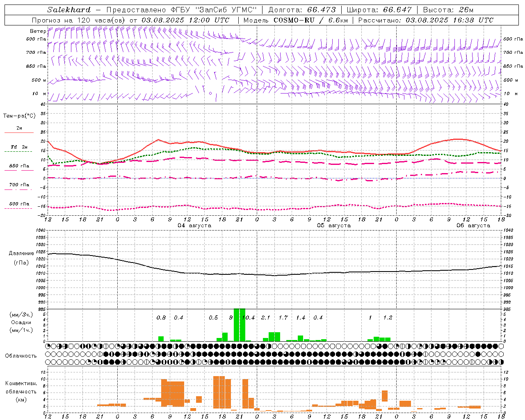Image resolution: width=525 pixels, height=420 pixels.
Task: Click the precipitation value 2.1
Action: [266, 318]
